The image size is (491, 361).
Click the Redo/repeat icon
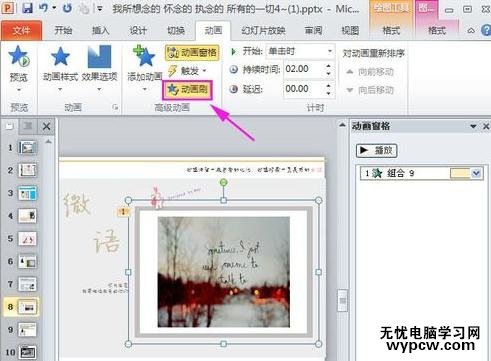(x=68, y=8)
